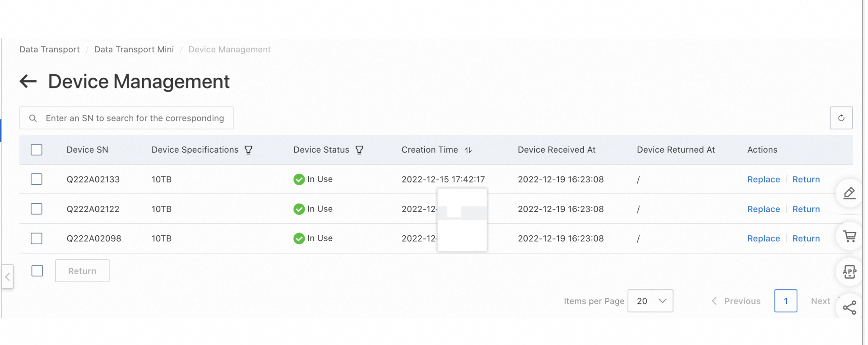This screenshot has height=345, width=868.
Task: Expand the collapsed left sidebar arrow
Action: [8, 276]
